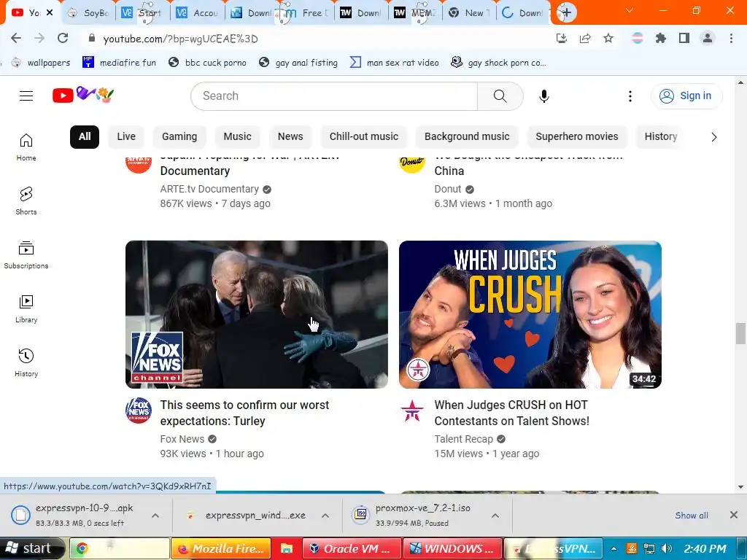The image size is (747, 560).
Task: Select the News filter chip
Action: [290, 136]
